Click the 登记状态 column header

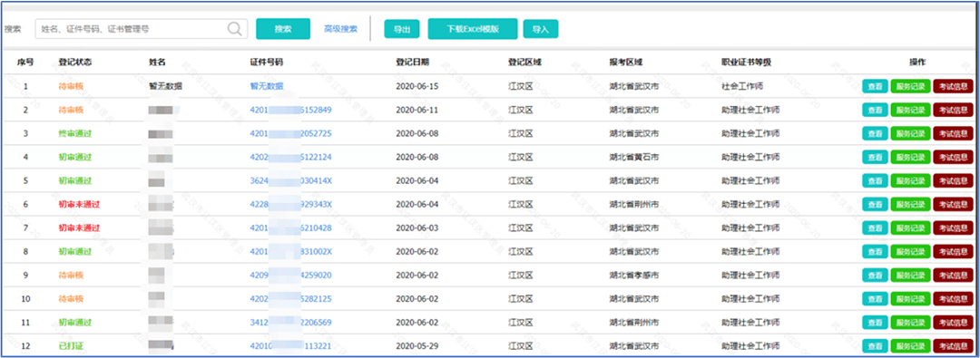pyautogui.click(x=75, y=63)
